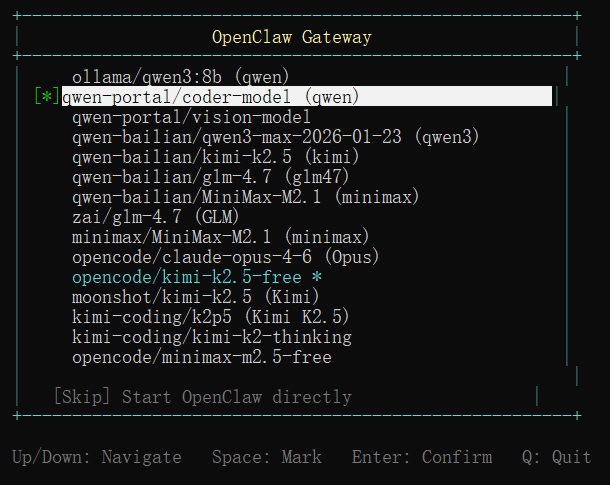The height and width of the screenshot is (485, 610).
Task: Choose qwen-bailian/glm-4.7 (glm47) model
Action: coord(210,177)
